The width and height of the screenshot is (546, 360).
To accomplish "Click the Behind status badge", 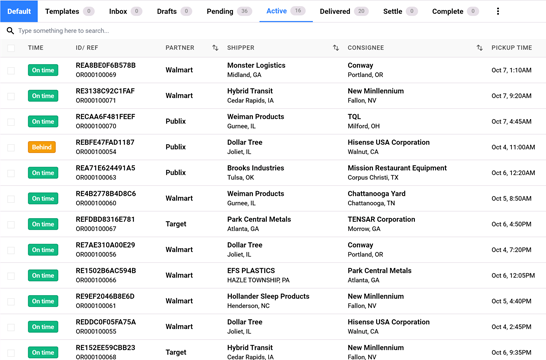I will (42, 147).
